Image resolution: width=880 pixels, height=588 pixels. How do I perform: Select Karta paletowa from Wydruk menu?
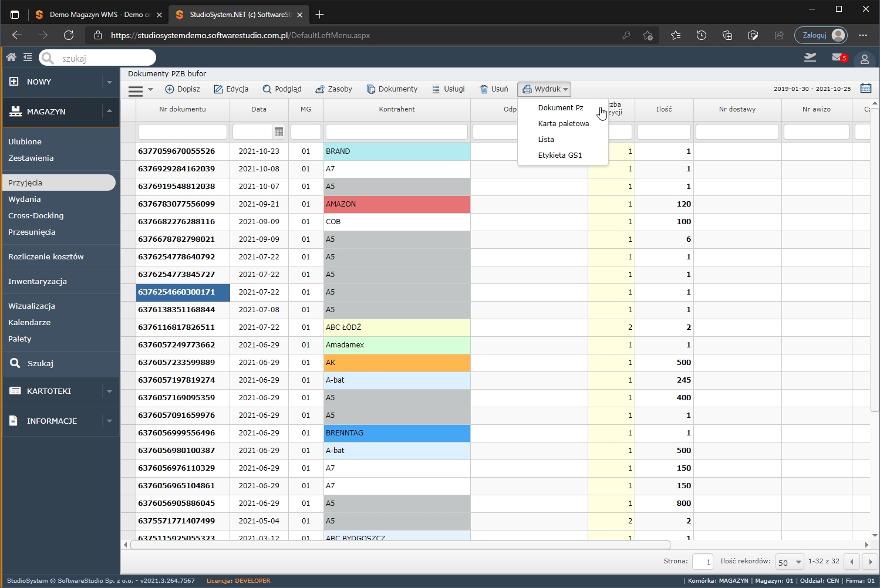tap(563, 124)
